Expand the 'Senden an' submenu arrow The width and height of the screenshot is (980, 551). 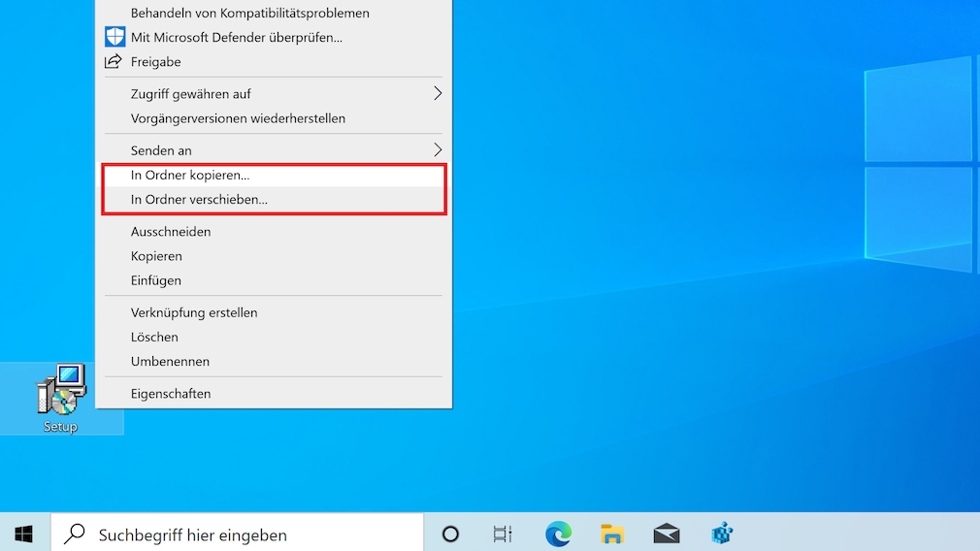(437, 150)
